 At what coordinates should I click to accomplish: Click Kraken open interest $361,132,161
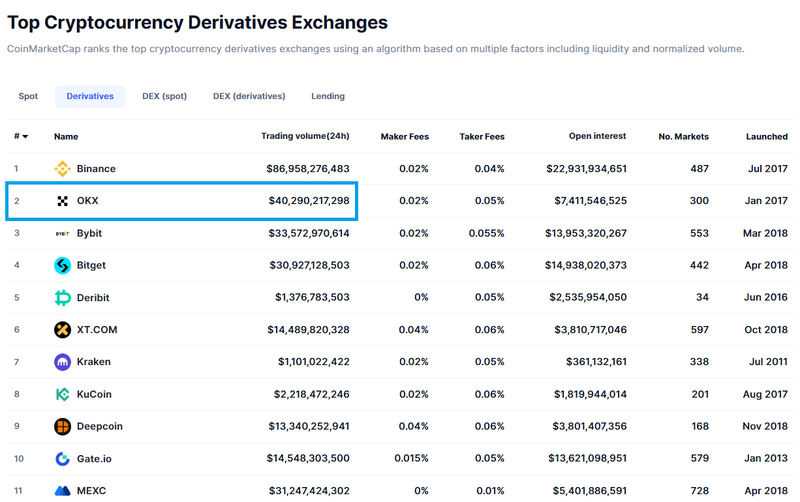click(596, 362)
